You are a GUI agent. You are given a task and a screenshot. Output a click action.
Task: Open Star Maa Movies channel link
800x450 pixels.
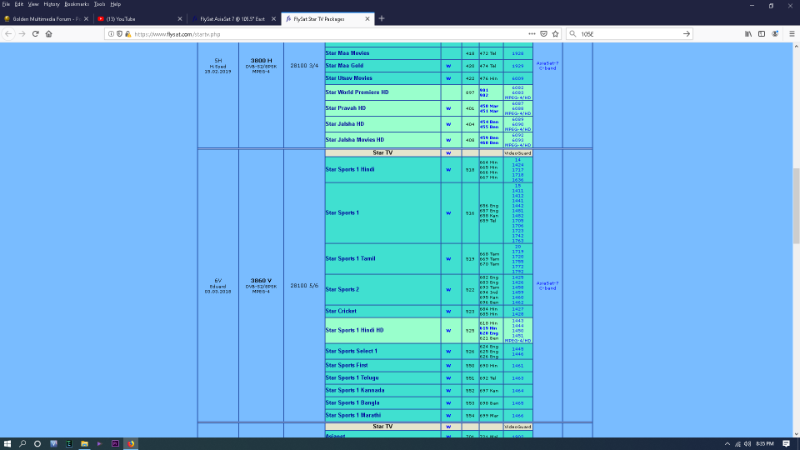pos(347,53)
